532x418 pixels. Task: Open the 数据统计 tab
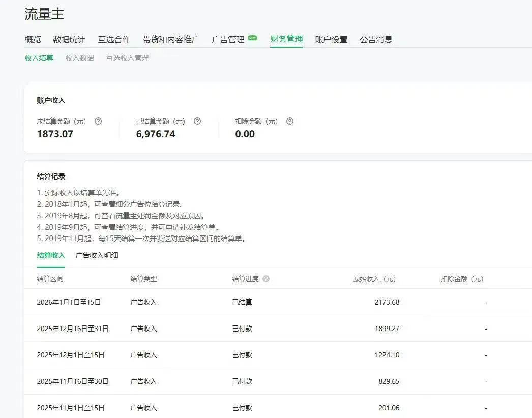69,39
